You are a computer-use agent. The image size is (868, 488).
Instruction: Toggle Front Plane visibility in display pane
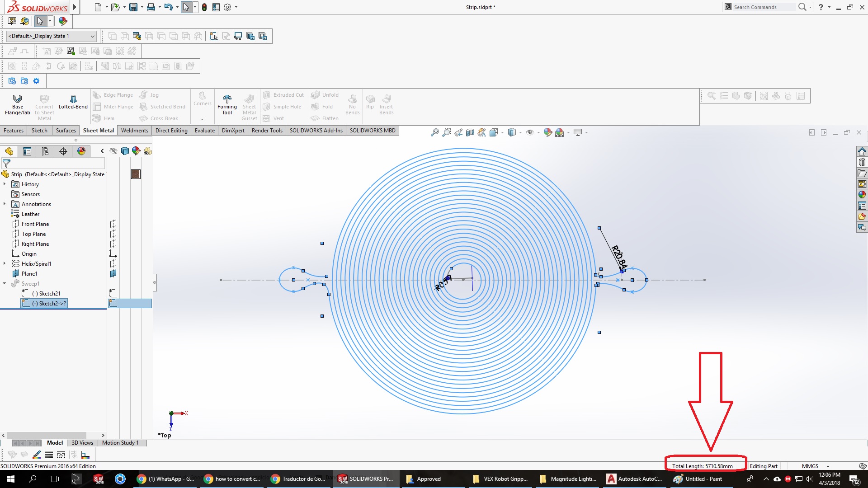[x=113, y=224]
